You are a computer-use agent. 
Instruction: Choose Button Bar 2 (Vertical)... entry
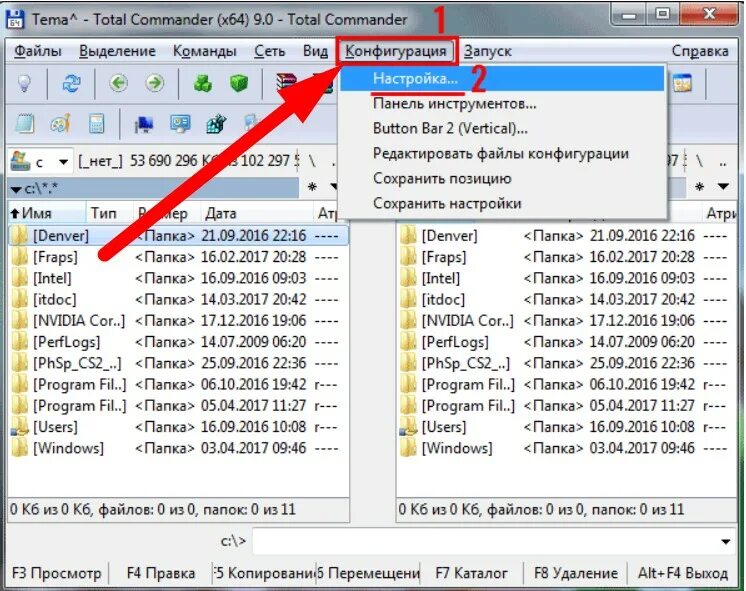pyautogui.click(x=502, y=128)
